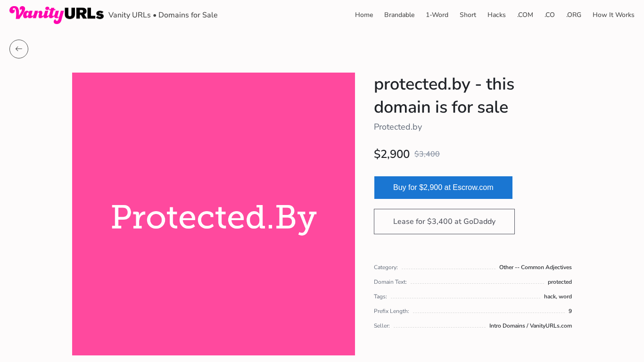Click the pink Protected.By domain image
The image size is (644, 362).
(214, 214)
